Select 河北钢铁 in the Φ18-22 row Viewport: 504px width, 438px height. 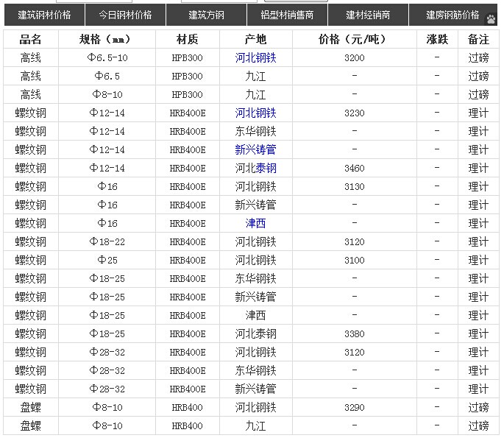(x=255, y=242)
